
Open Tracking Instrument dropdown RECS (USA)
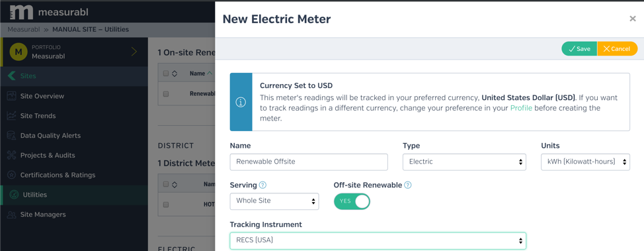coord(378,240)
